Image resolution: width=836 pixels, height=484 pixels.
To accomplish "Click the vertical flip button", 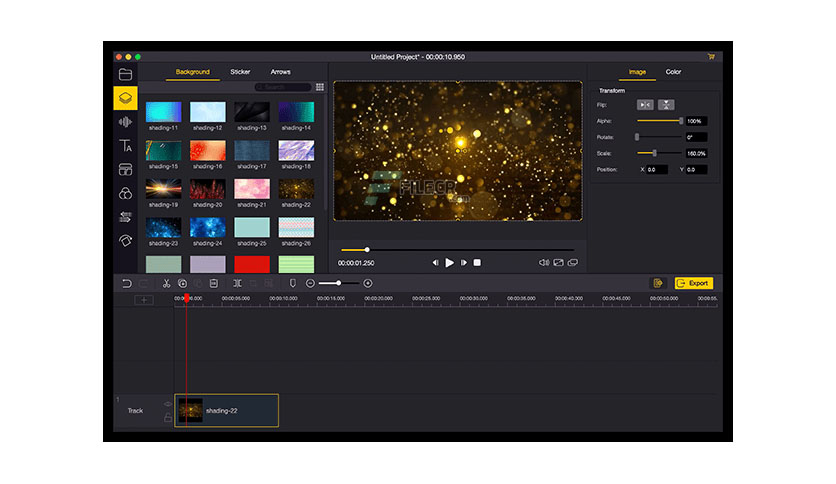I will pyautogui.click(x=666, y=105).
